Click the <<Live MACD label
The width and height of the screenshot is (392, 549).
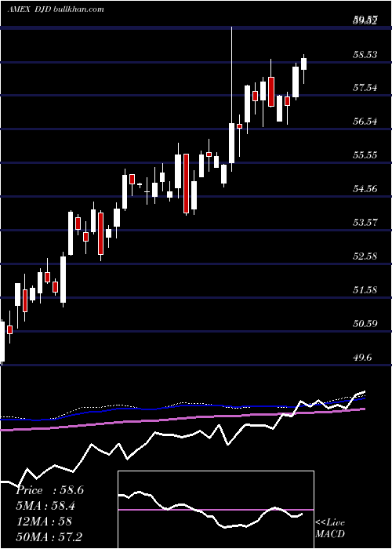click(330, 528)
